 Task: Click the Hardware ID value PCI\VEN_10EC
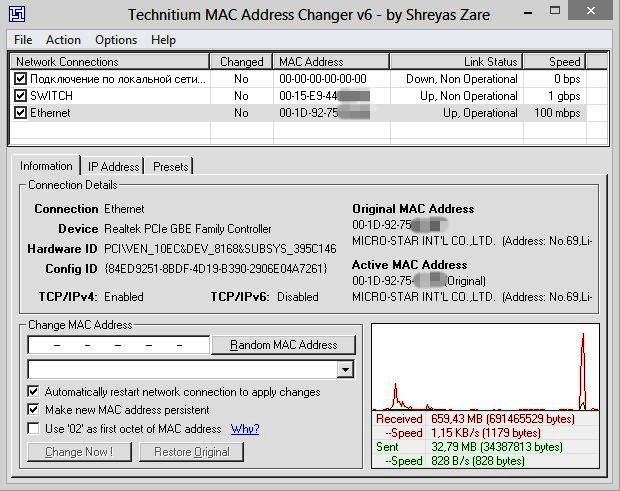click(x=220, y=249)
